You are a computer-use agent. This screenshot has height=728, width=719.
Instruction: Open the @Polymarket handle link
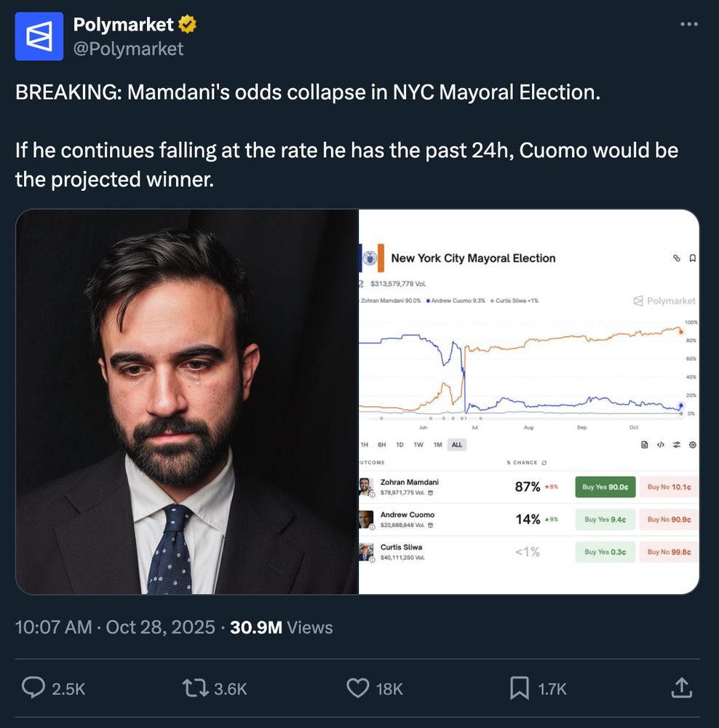128,49
